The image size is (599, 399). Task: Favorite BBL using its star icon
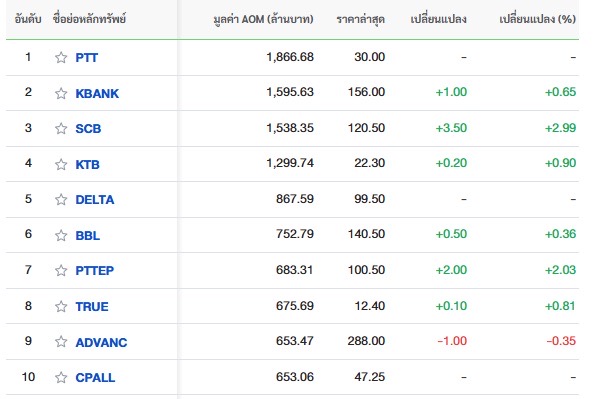61,235
